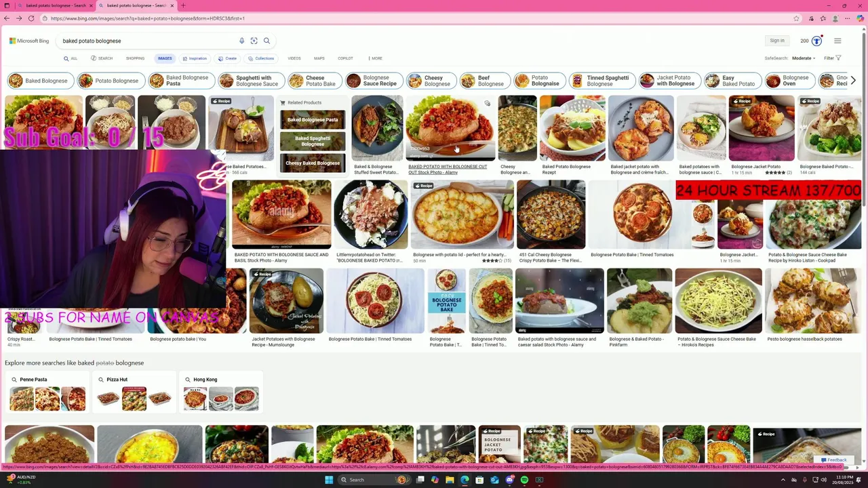Switch to ALL results tab
Viewport: 868px width, 488px height.
(x=71, y=58)
